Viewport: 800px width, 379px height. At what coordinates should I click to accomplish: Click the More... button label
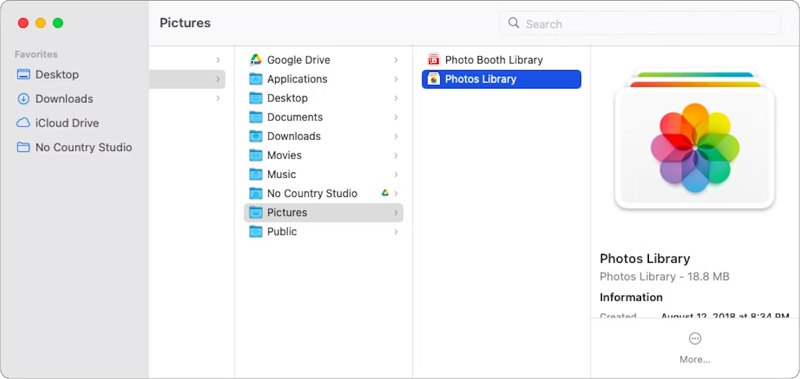tap(694, 360)
